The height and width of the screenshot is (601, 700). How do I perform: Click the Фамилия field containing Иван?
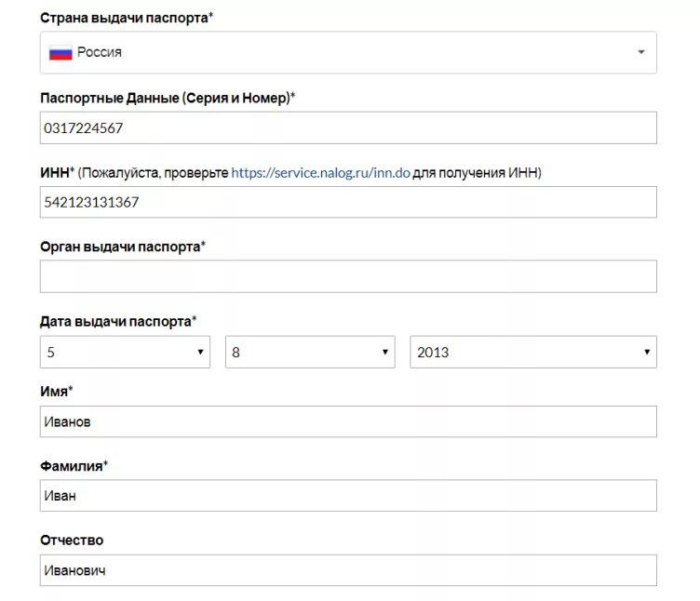347,496
